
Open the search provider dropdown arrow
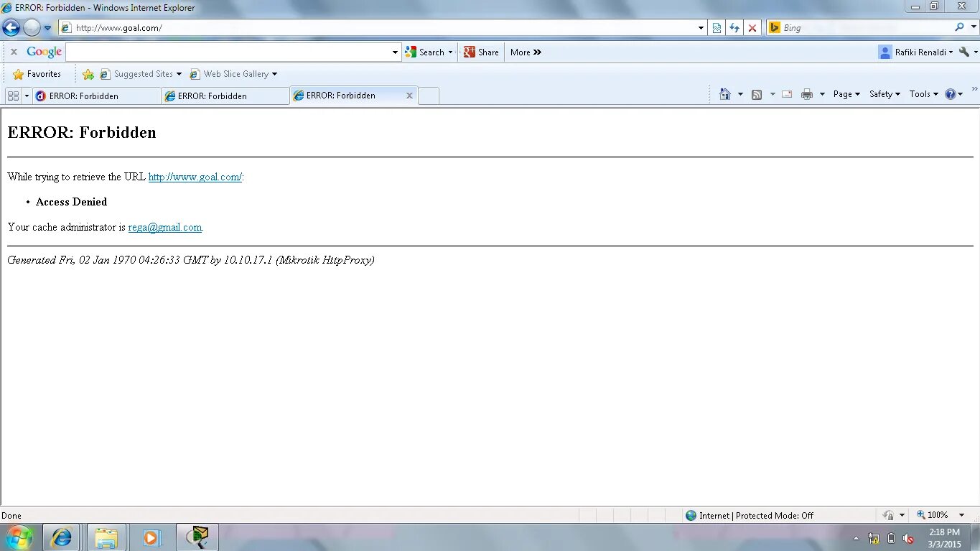tap(972, 28)
